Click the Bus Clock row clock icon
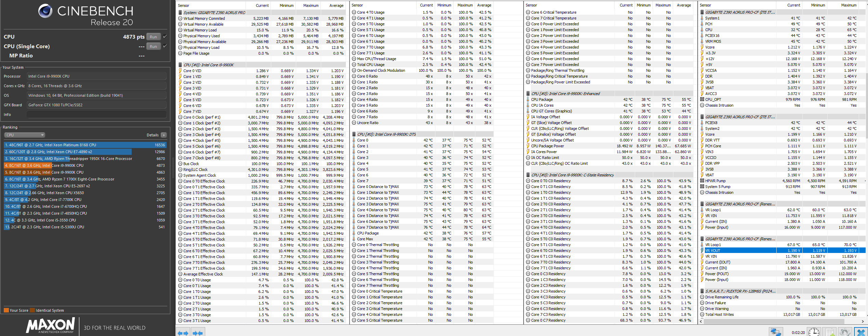 (180, 164)
